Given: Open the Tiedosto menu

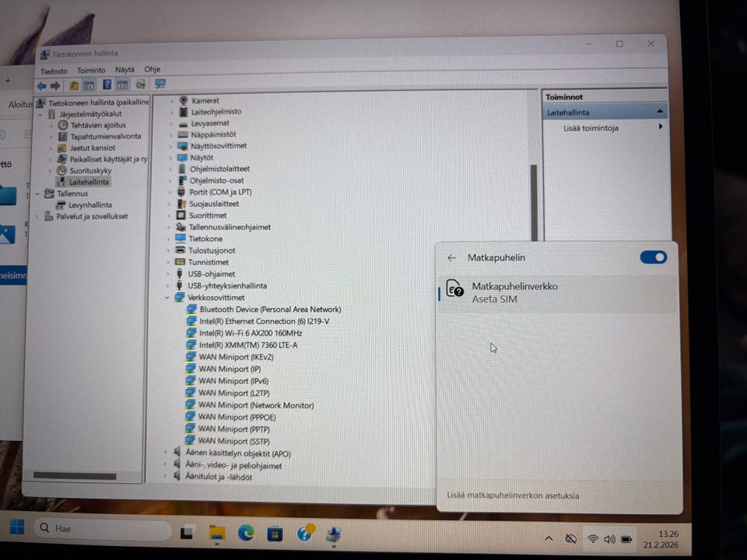Looking at the screenshot, I should click(54, 72).
